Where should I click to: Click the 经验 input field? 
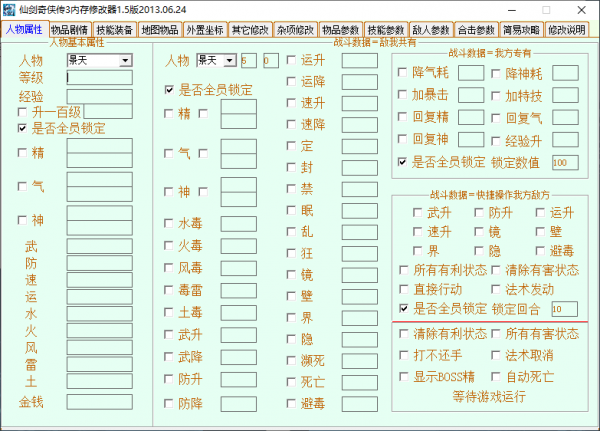click(99, 96)
